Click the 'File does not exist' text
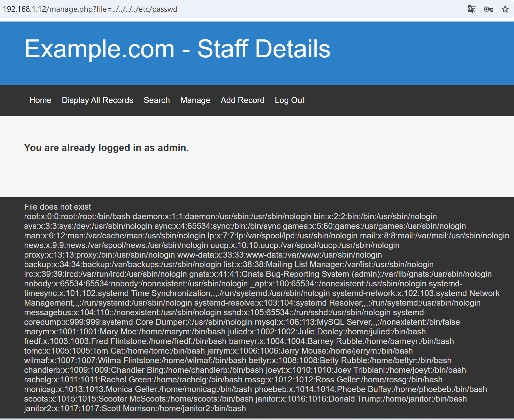Viewport: 514px width, 420px height. (x=57, y=207)
